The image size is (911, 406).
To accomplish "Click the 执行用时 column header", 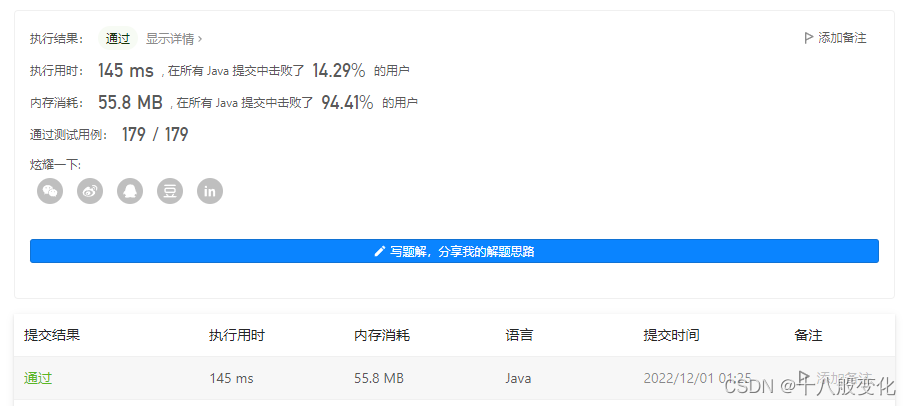I will [237, 335].
